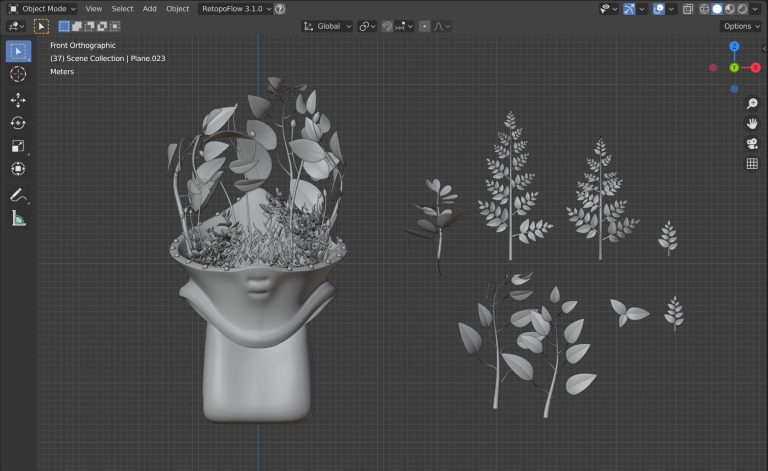
Task: Select the Annotate pencil tool
Action: tap(18, 195)
